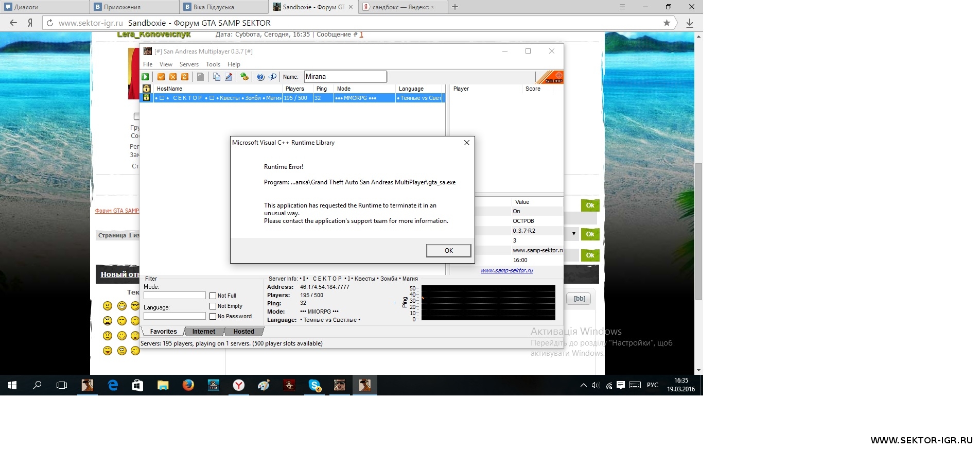
Task: Switch to the Internet tab
Action: click(204, 332)
